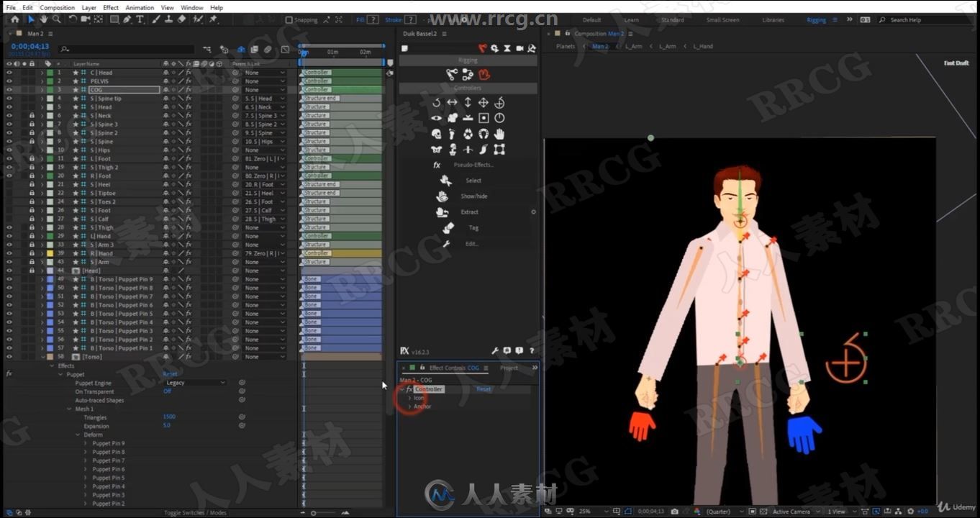Select the Zoom magnifier tool
This screenshot has width=980, height=518.
56,19
